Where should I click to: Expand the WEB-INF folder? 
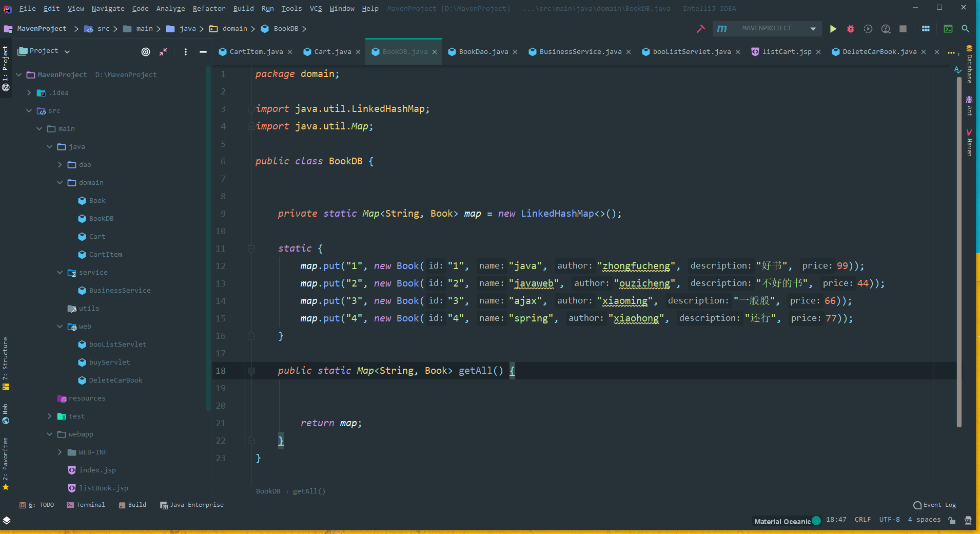pos(60,452)
